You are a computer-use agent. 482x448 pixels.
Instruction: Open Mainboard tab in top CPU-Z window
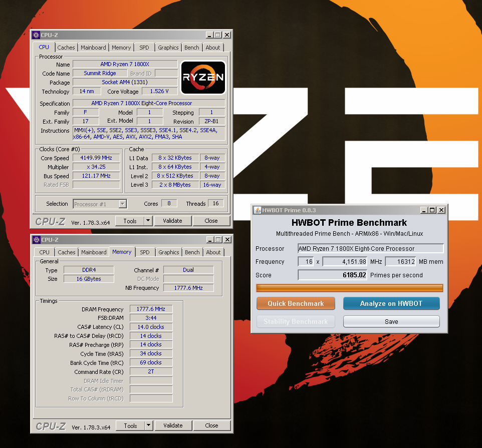93,48
